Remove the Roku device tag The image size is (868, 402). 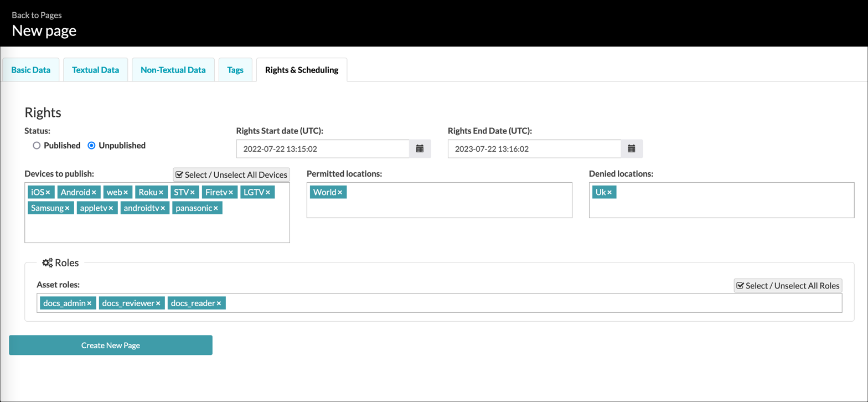tap(161, 192)
